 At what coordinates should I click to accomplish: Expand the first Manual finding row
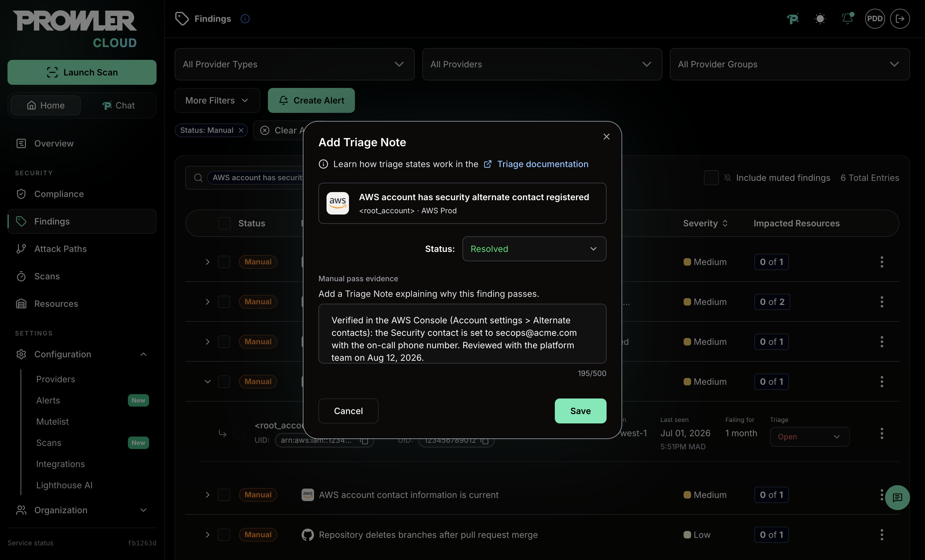click(x=207, y=262)
